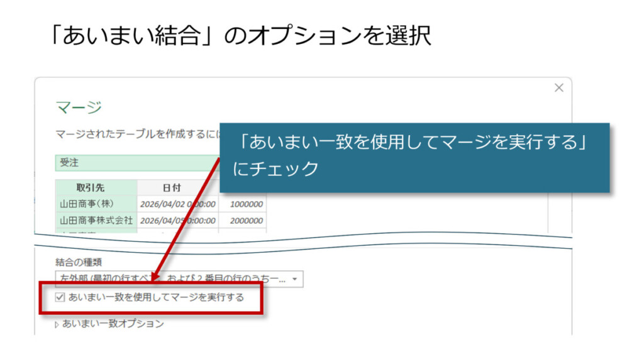Open the 結合の種類 dropdown arrow
This screenshot has width=644, height=362.
pyautogui.click(x=294, y=279)
